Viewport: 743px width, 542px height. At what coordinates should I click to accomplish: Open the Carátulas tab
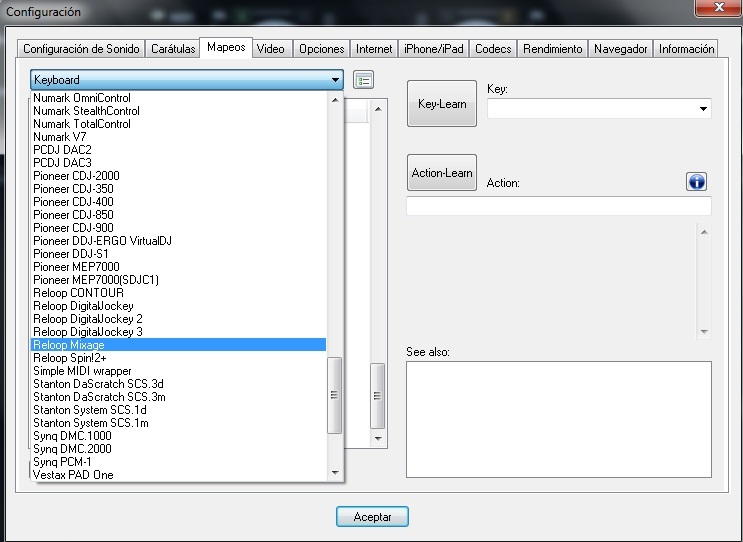click(173, 49)
